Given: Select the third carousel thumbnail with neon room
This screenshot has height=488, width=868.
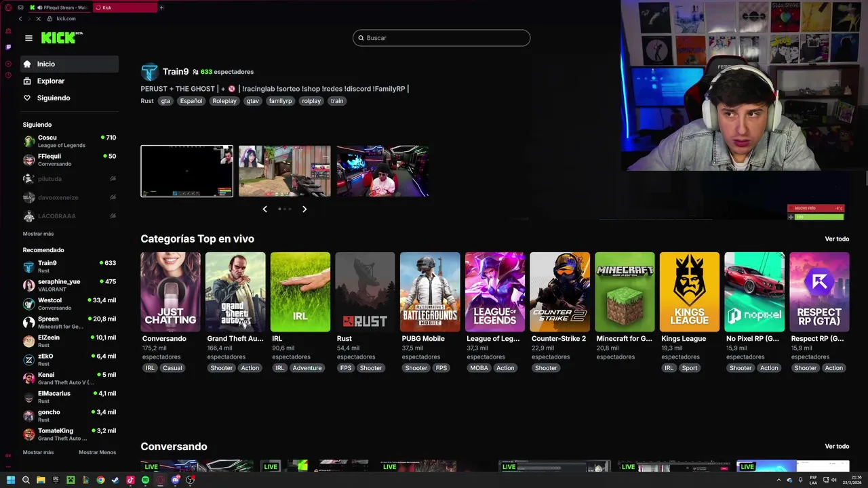Looking at the screenshot, I should [x=382, y=171].
